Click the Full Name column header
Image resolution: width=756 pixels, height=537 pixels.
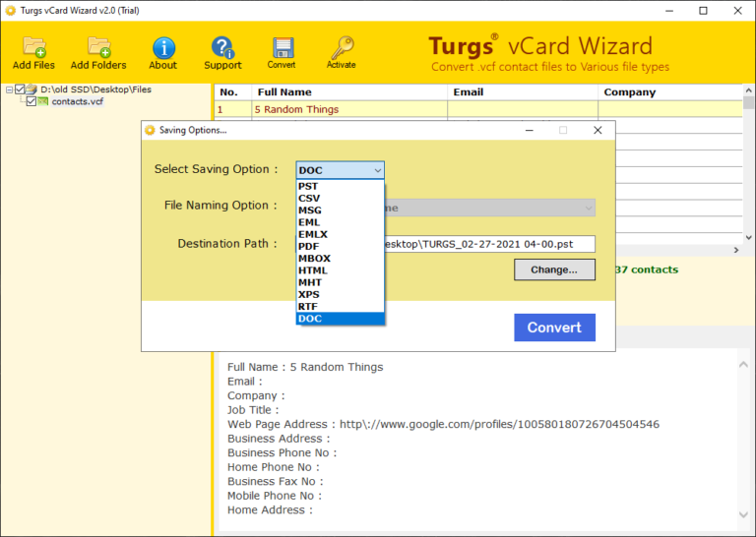coord(349,92)
